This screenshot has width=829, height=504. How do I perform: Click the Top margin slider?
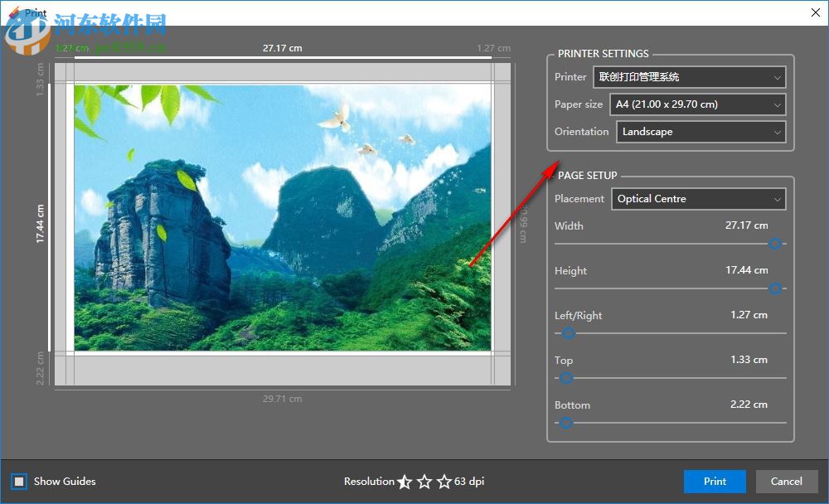click(565, 378)
